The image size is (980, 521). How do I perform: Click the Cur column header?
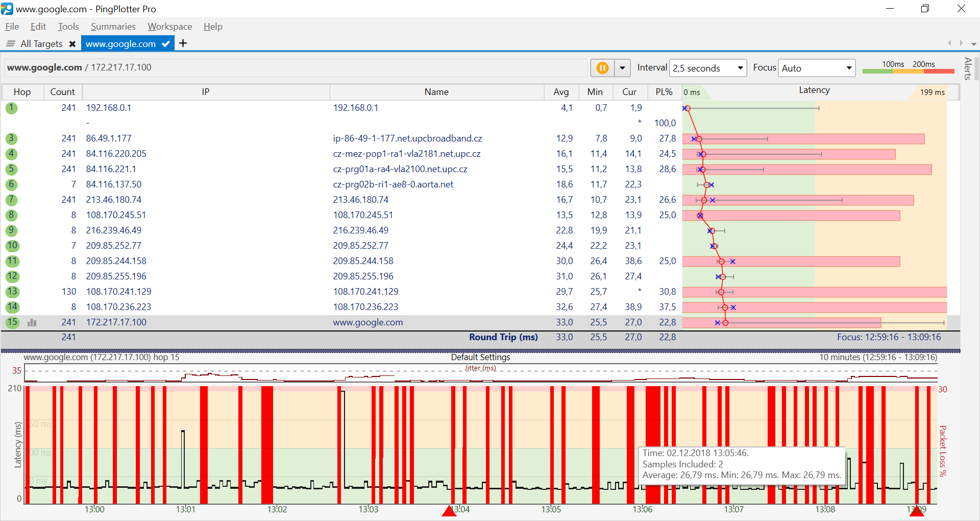tap(629, 92)
